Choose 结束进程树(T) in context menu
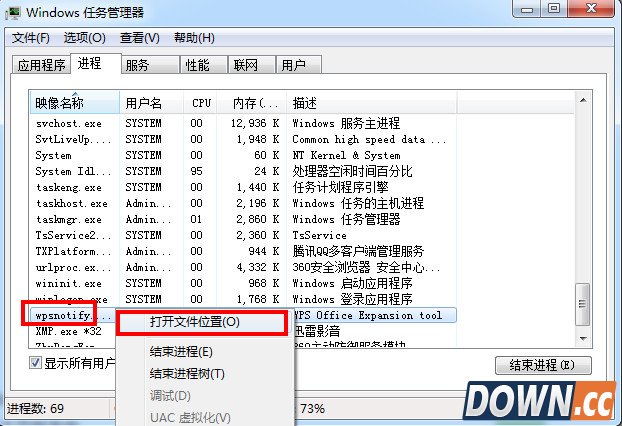This screenshot has height=426, width=622. pos(187,373)
